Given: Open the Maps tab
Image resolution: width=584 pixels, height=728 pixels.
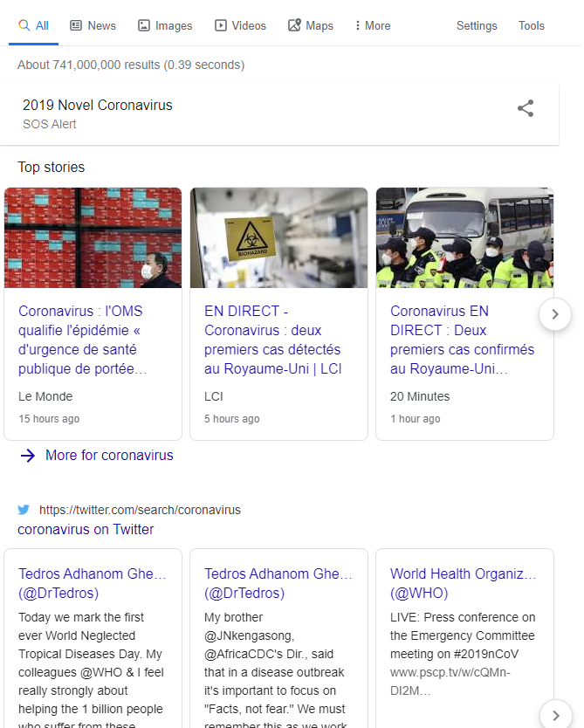Looking at the screenshot, I should pos(311,25).
